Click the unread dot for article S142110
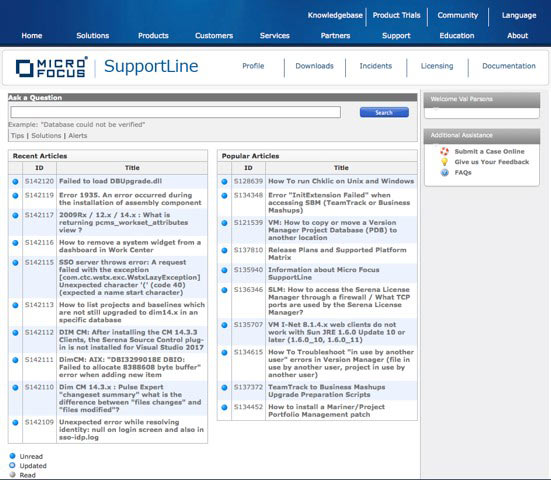551x480 pixels. tap(15, 387)
